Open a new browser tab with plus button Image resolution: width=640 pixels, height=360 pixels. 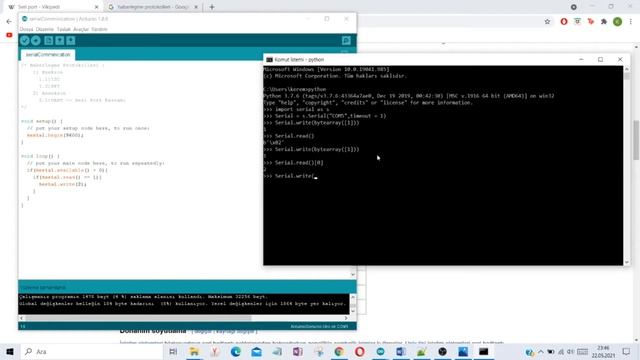212,7
